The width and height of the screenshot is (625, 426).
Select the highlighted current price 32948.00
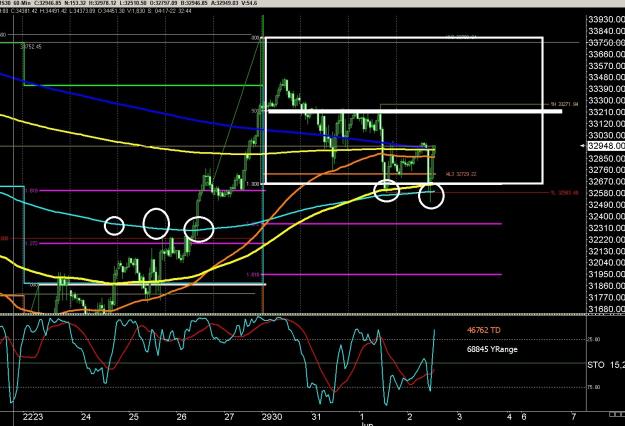(606, 146)
